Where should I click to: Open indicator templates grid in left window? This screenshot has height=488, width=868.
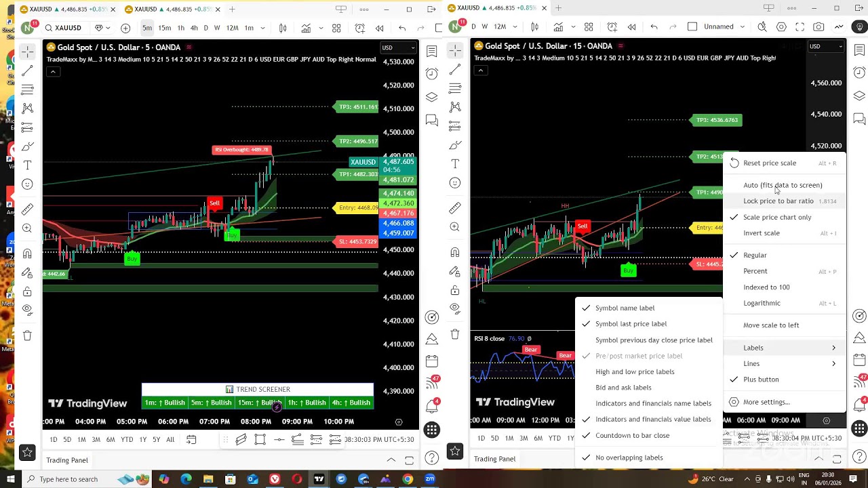click(x=336, y=28)
